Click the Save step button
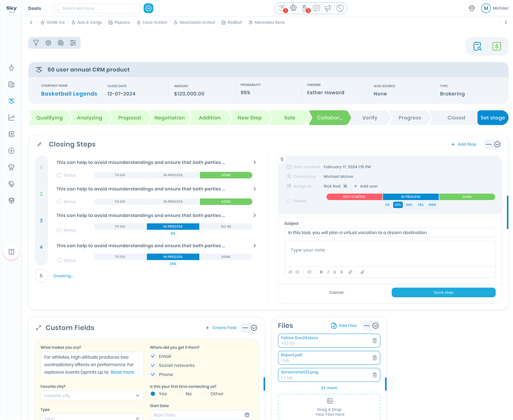This screenshot has height=420, width=513. (443, 292)
